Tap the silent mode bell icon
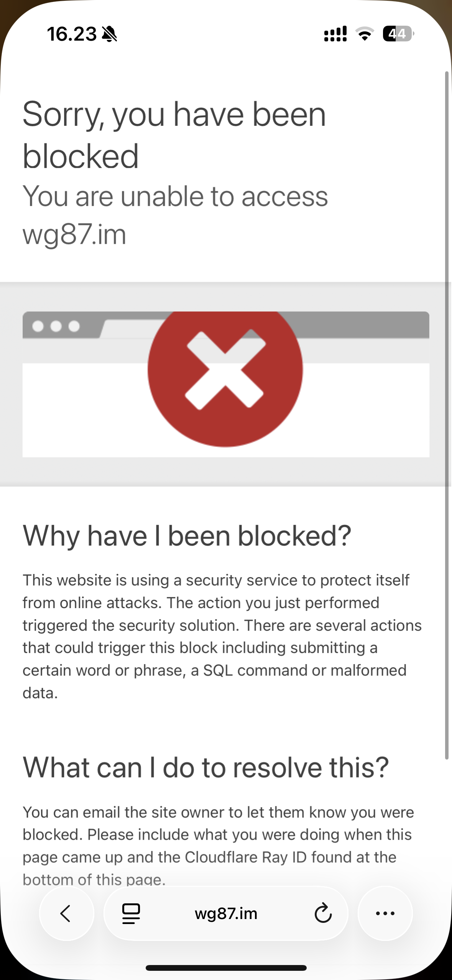 coord(110,34)
